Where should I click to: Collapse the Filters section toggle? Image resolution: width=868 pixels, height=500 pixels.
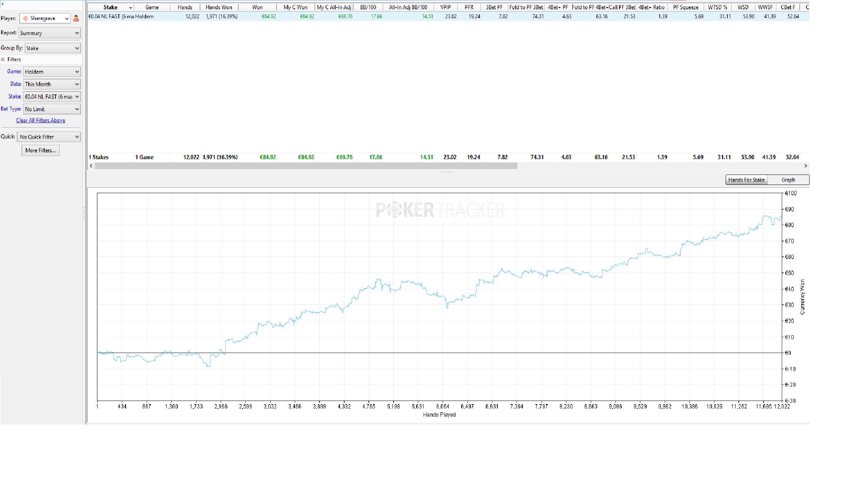(3, 59)
